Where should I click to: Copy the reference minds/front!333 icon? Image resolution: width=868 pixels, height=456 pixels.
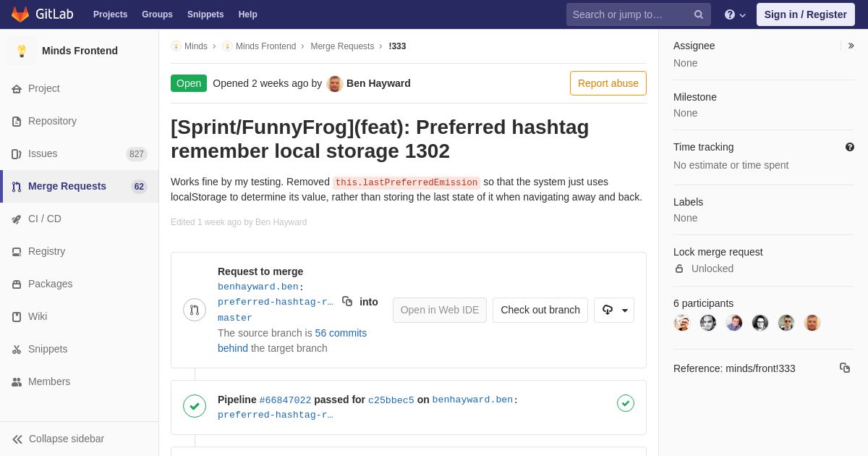coord(845,368)
